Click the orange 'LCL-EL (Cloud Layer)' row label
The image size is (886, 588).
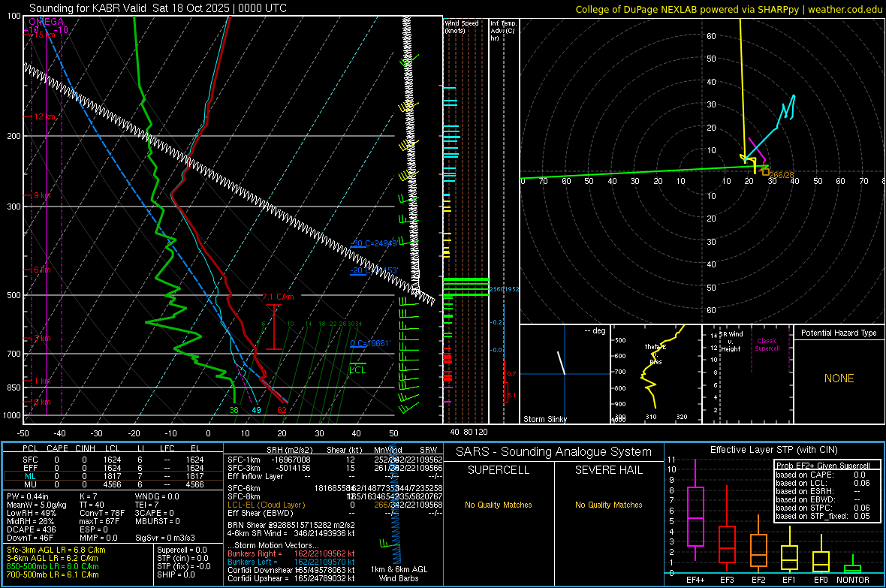point(266,505)
